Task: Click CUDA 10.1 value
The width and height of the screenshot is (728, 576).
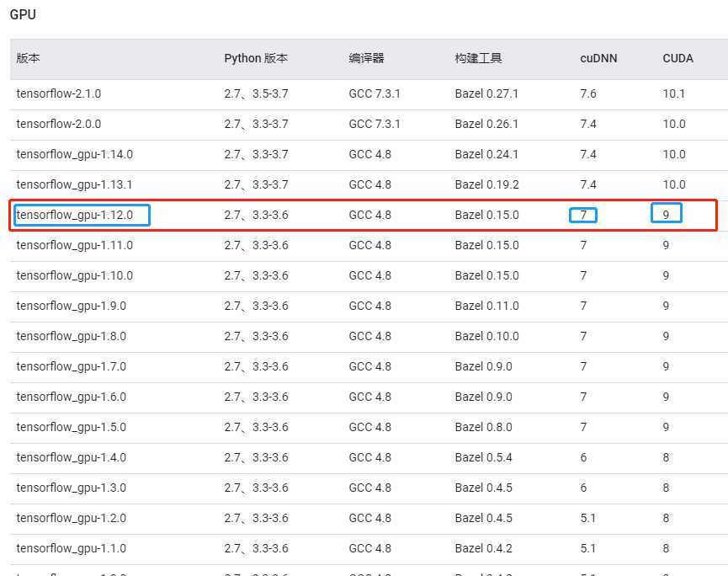Action: tap(673, 93)
